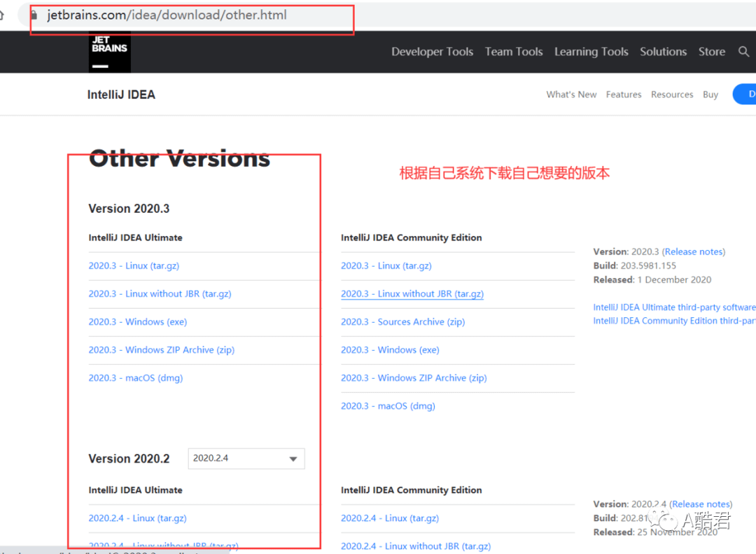The image size is (756, 554).
Task: Open IntelliJ IDEA Community Edition third-party link
Action: click(x=675, y=321)
